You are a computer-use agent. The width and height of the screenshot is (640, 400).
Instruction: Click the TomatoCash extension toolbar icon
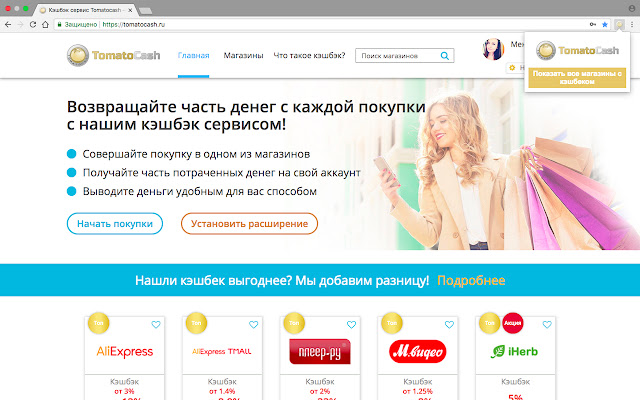(x=620, y=24)
